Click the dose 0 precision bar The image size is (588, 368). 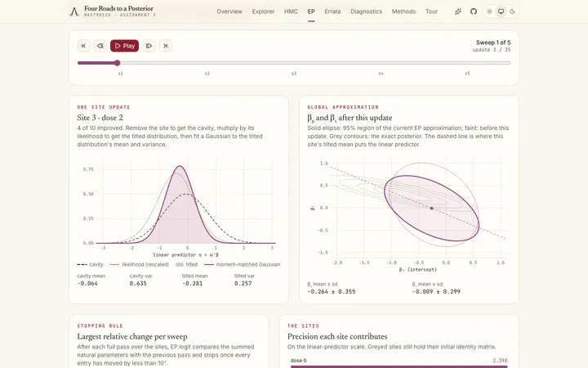(x=399, y=366)
